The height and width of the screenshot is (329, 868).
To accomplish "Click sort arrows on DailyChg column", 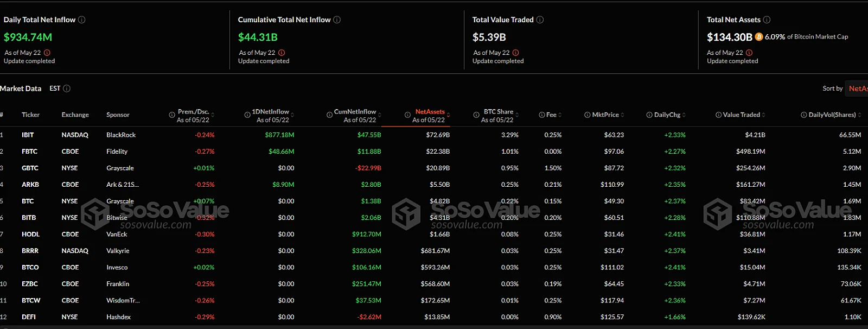I will [684, 115].
